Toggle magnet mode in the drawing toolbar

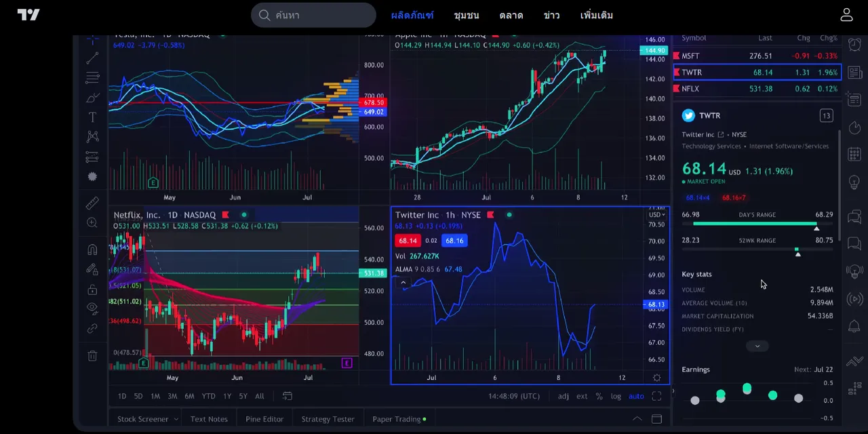(x=92, y=250)
